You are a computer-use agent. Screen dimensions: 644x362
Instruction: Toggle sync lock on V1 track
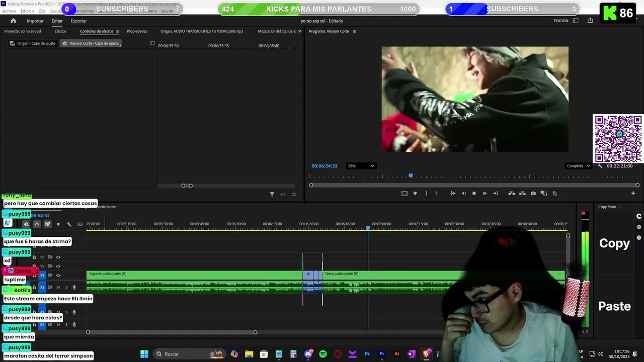click(50, 275)
